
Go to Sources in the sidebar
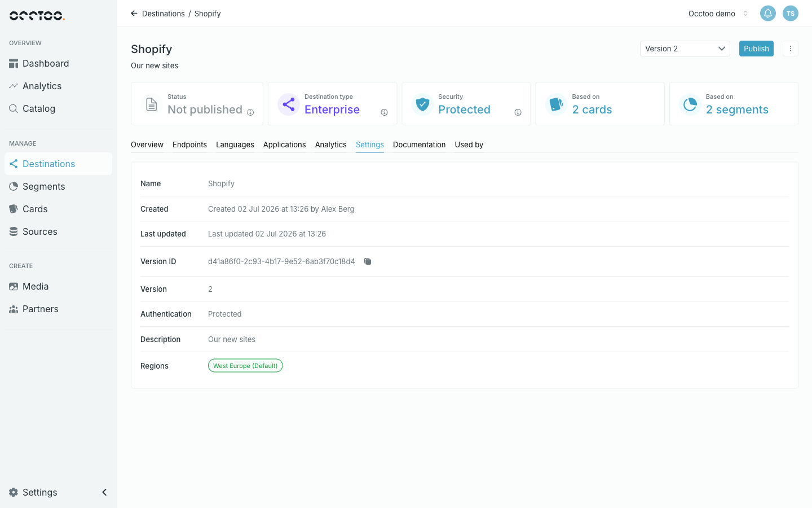coord(59,232)
